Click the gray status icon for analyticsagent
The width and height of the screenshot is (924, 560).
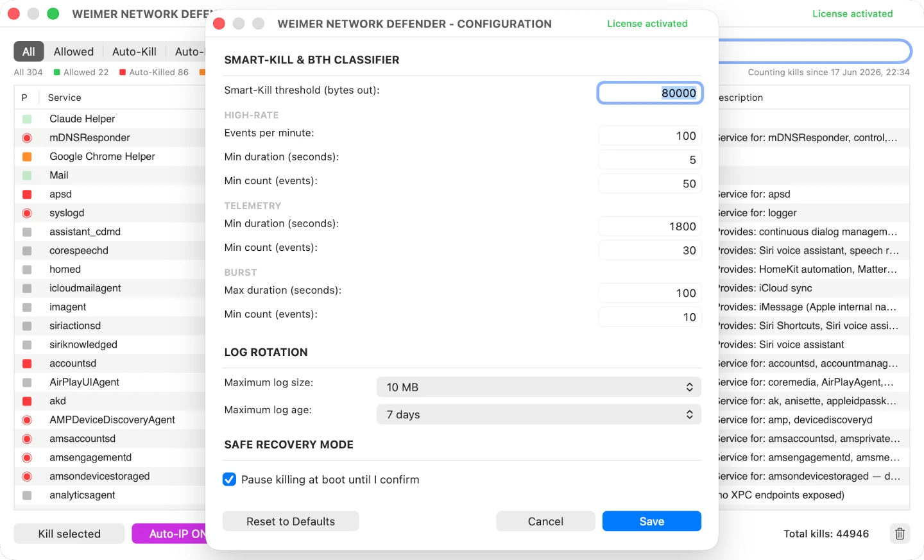27,495
